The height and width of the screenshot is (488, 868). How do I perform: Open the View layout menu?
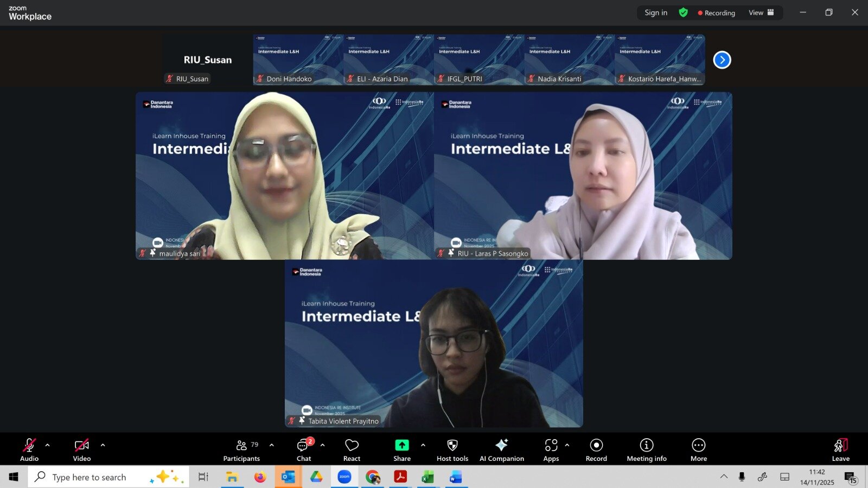pyautogui.click(x=761, y=12)
